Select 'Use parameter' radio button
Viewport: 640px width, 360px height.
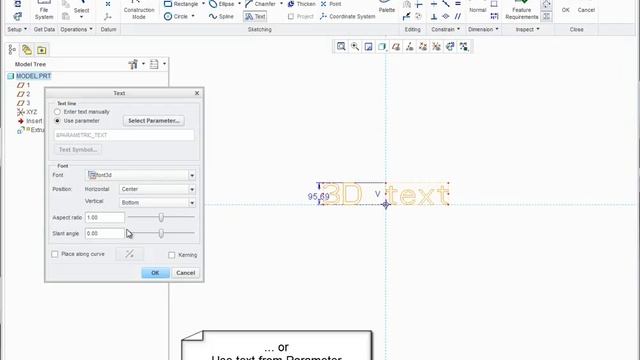(x=57, y=121)
